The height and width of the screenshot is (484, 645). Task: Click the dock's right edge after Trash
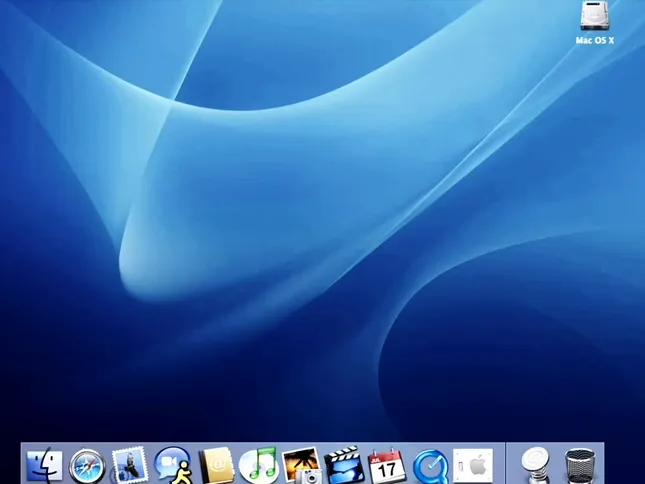pyautogui.click(x=600, y=466)
